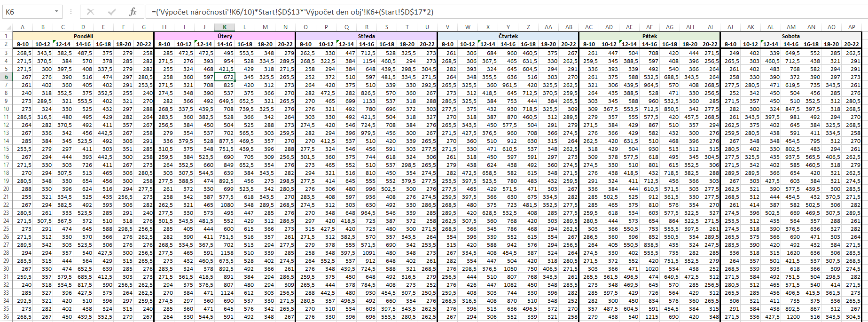Open the Name Box dropdown arrow
The height and width of the screenshot is (322, 868).
pyautogui.click(x=56, y=12)
